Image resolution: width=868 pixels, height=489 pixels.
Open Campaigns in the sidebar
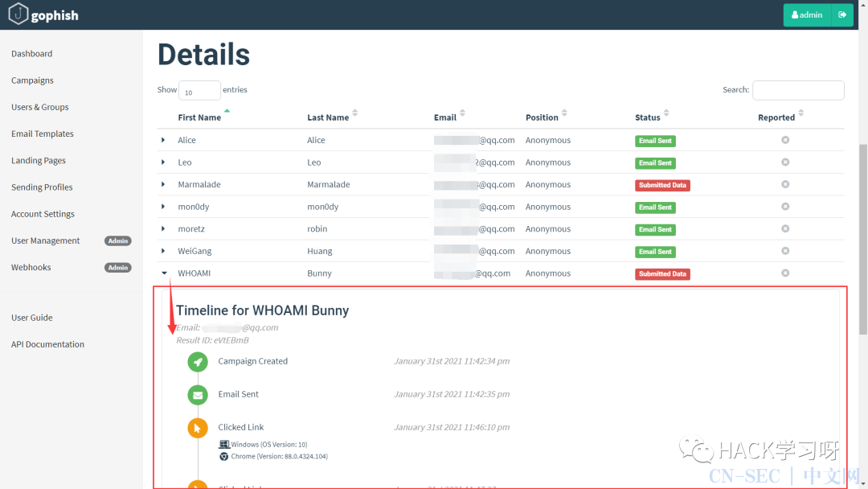pos(32,80)
